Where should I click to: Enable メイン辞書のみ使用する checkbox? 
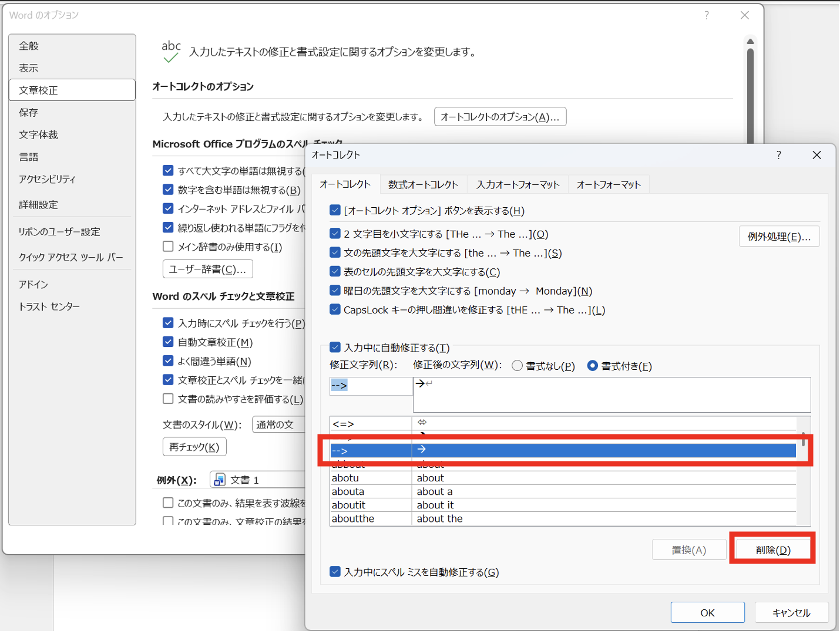[168, 247]
